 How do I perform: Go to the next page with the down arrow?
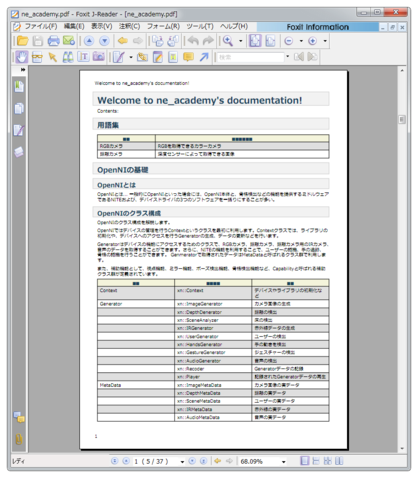(x=104, y=41)
